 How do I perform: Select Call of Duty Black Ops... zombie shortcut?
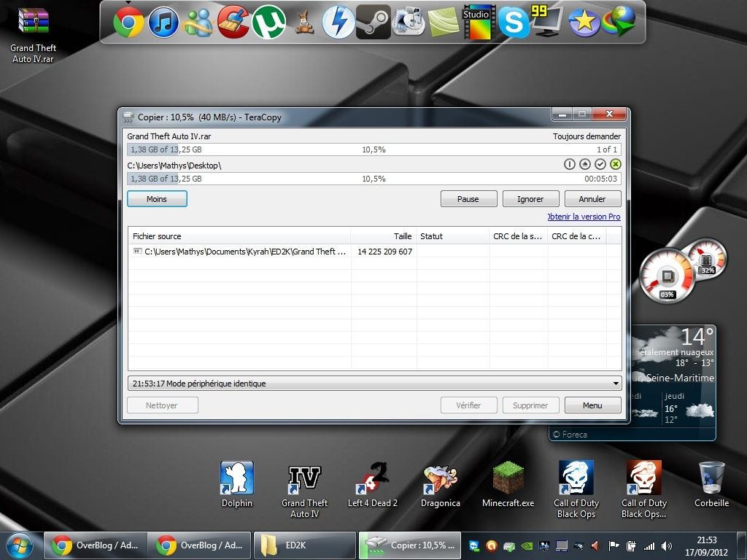pyautogui.click(x=643, y=489)
